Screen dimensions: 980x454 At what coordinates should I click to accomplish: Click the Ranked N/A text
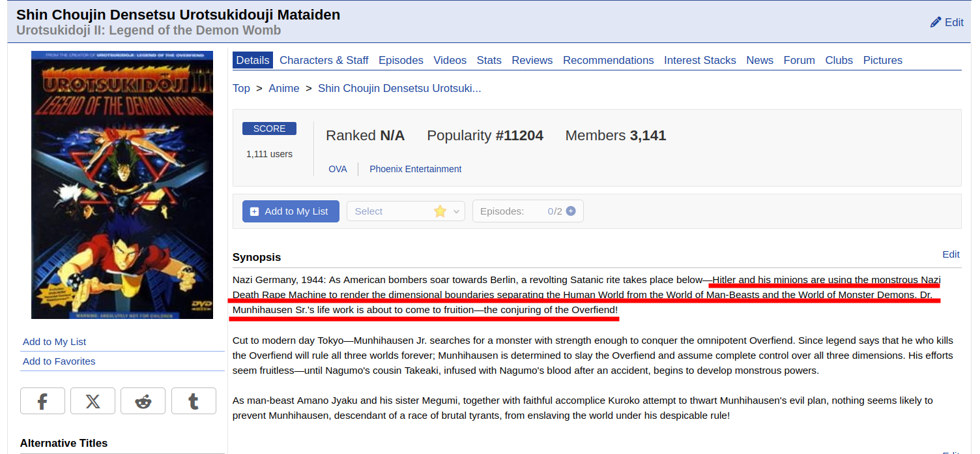tap(365, 136)
